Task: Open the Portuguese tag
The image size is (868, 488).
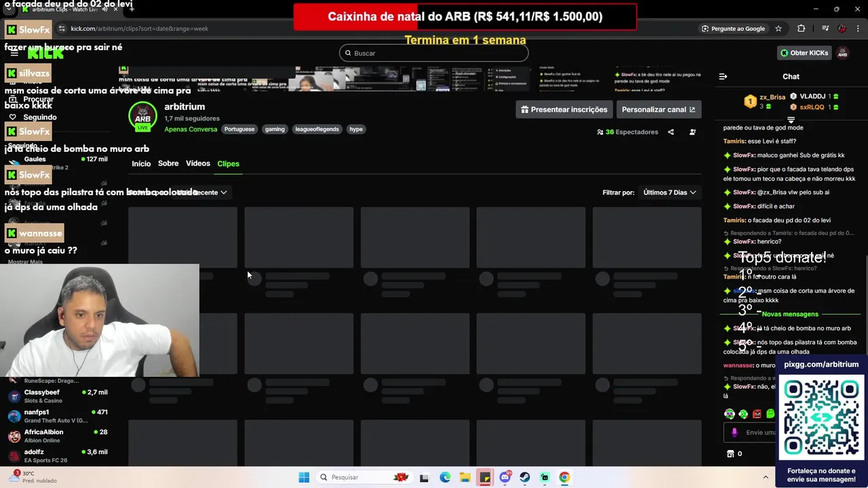Action: [239, 129]
